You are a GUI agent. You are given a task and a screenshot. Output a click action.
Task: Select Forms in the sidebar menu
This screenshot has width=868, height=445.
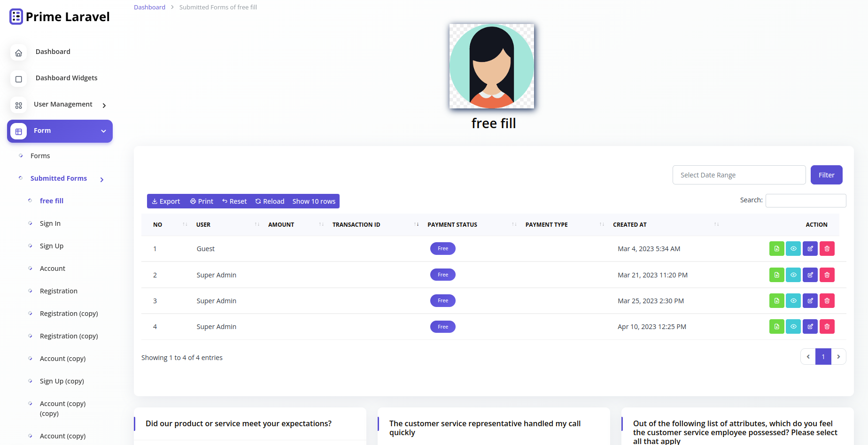[40, 156]
